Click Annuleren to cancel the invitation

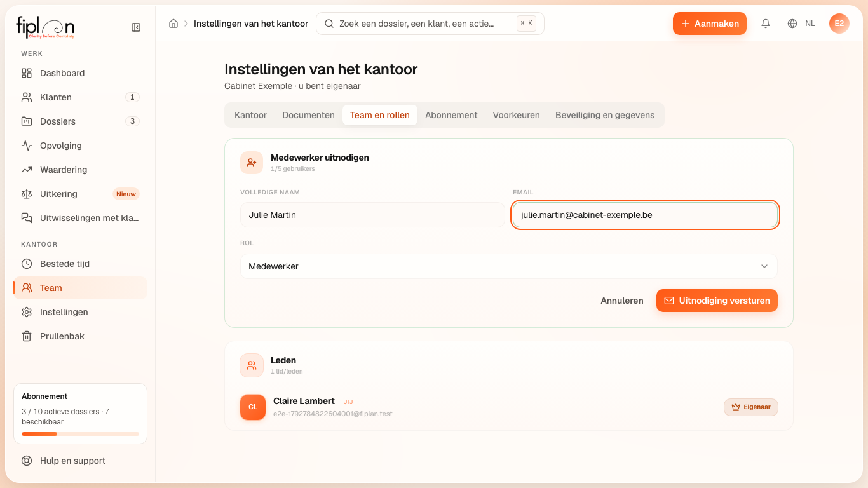click(622, 301)
